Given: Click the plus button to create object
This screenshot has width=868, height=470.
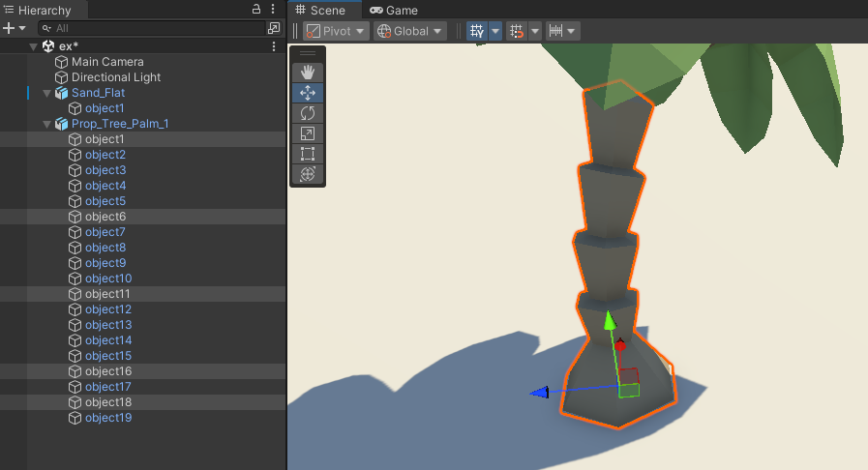Looking at the screenshot, I should pos(9,29).
